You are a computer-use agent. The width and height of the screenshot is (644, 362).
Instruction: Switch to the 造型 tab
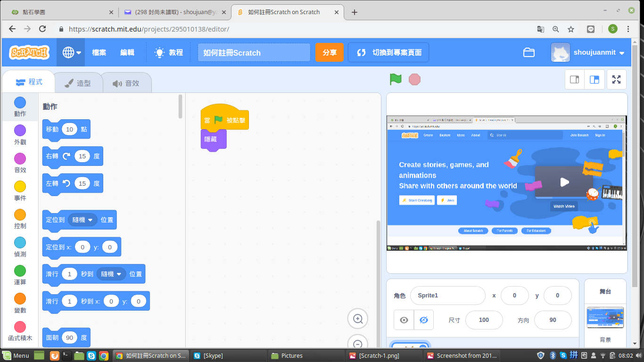coord(78,83)
